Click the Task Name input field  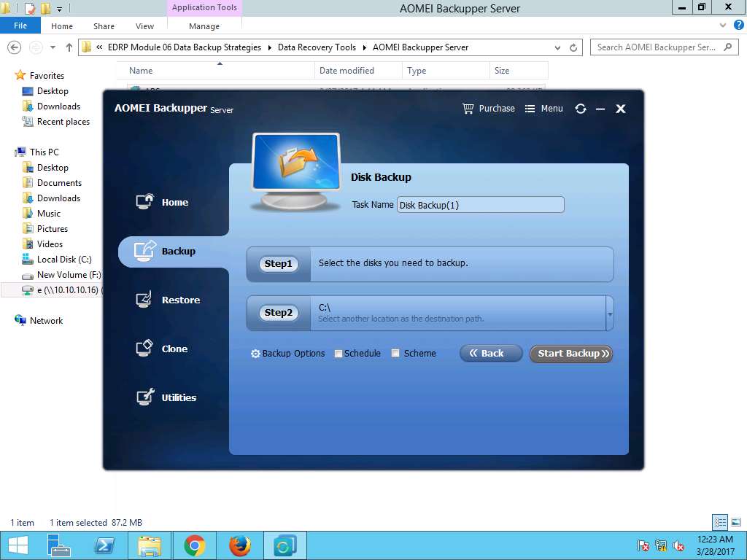(480, 205)
